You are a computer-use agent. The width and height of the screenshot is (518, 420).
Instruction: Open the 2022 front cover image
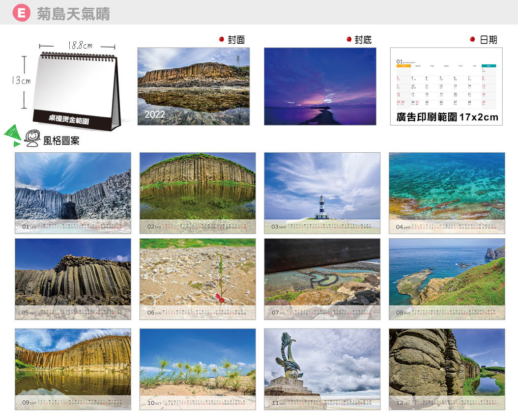coord(193,86)
